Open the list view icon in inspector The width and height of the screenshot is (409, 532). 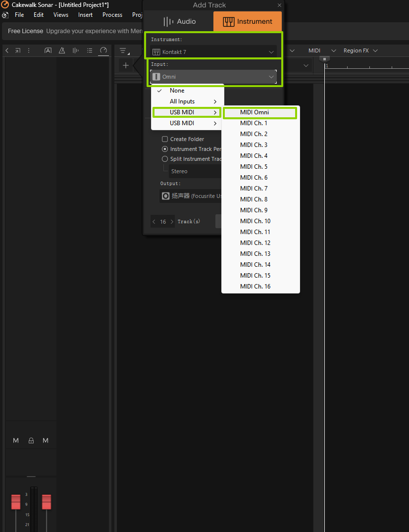[90, 50]
